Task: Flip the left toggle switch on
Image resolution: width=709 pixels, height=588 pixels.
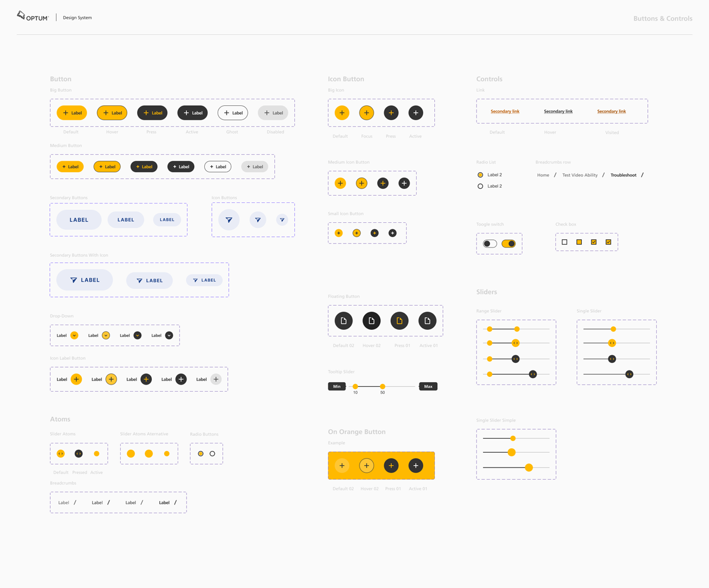Action: pyautogui.click(x=489, y=243)
